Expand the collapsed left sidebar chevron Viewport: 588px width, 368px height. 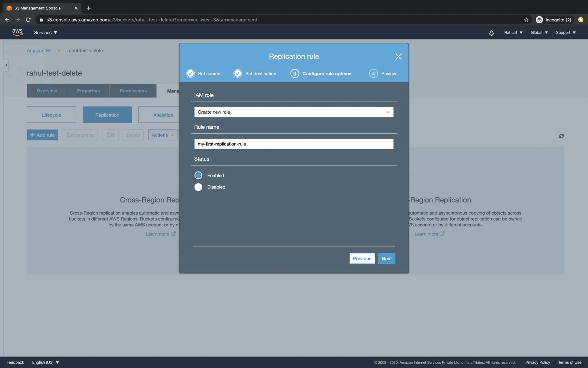[6, 65]
